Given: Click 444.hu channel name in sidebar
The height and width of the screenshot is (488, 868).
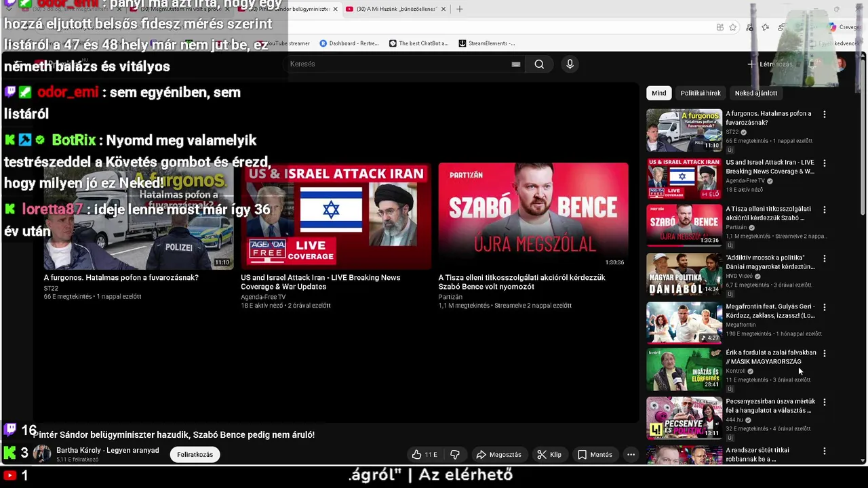Looking at the screenshot, I should (x=734, y=420).
